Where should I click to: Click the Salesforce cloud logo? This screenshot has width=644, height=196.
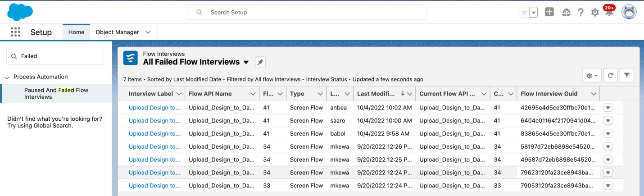pos(20,12)
